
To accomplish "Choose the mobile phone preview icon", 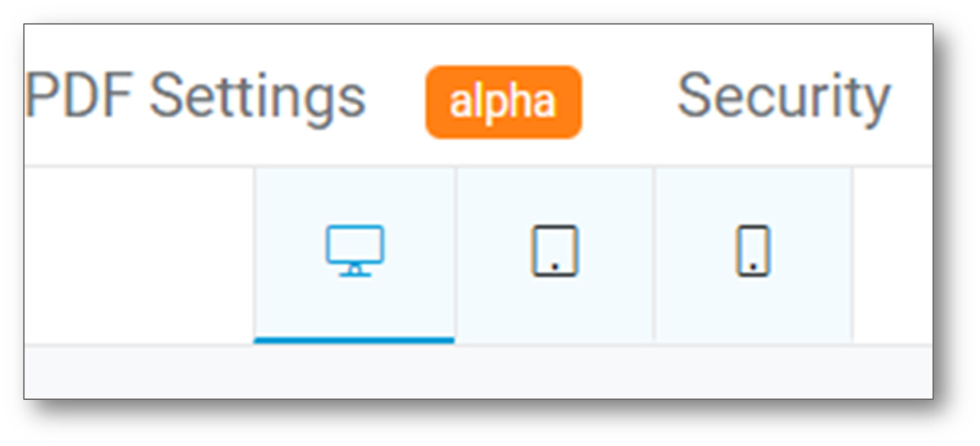I will pyautogui.click(x=753, y=251).
